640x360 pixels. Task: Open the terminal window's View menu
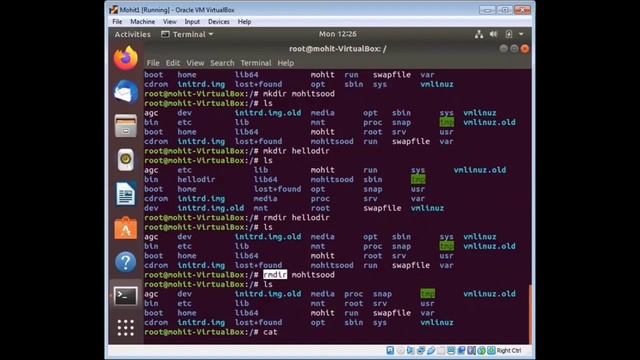pyautogui.click(x=195, y=63)
